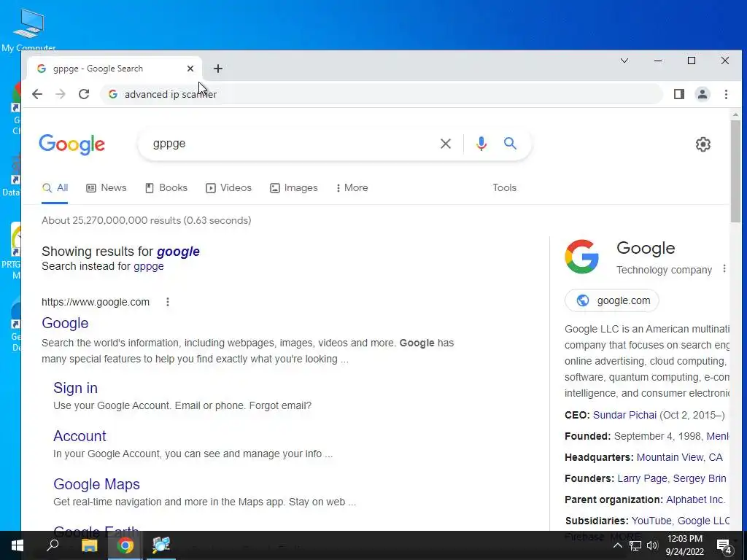This screenshot has height=560, width=747.
Task: Switch to the Images results tab
Action: click(x=293, y=187)
